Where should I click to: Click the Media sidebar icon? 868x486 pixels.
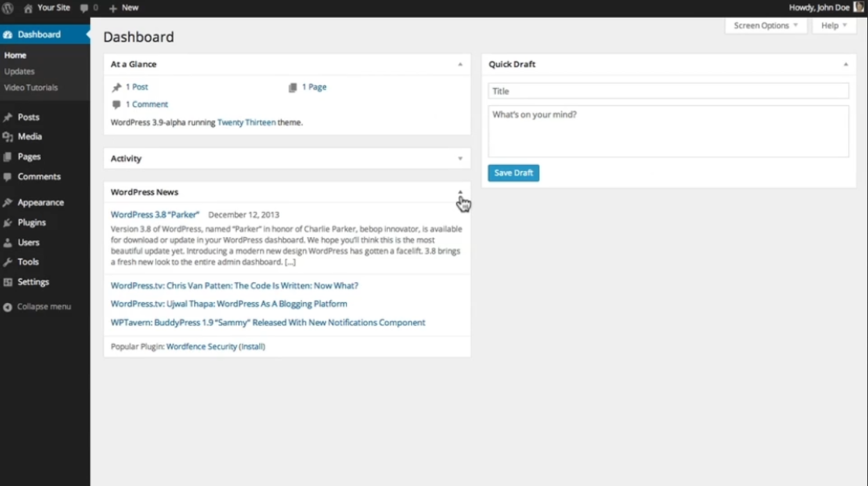(8, 137)
